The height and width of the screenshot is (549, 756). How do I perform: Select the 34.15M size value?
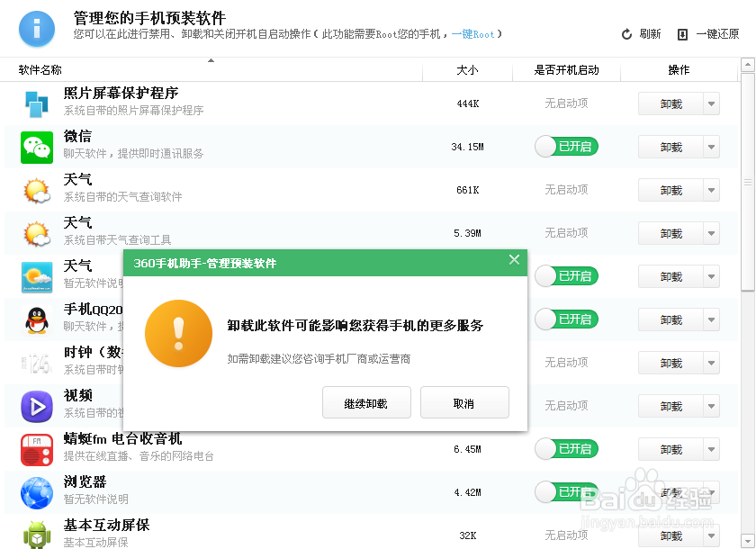467,147
